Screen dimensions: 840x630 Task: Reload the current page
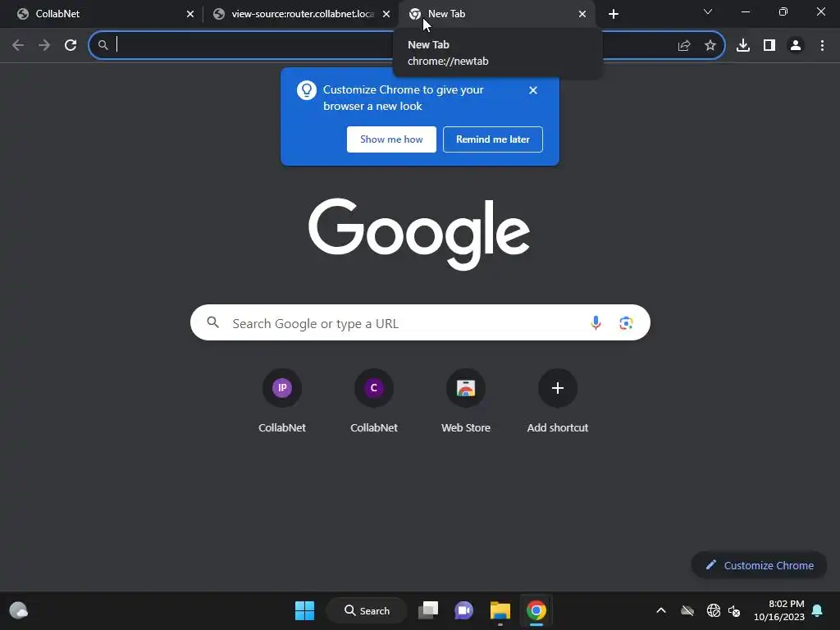[71, 45]
